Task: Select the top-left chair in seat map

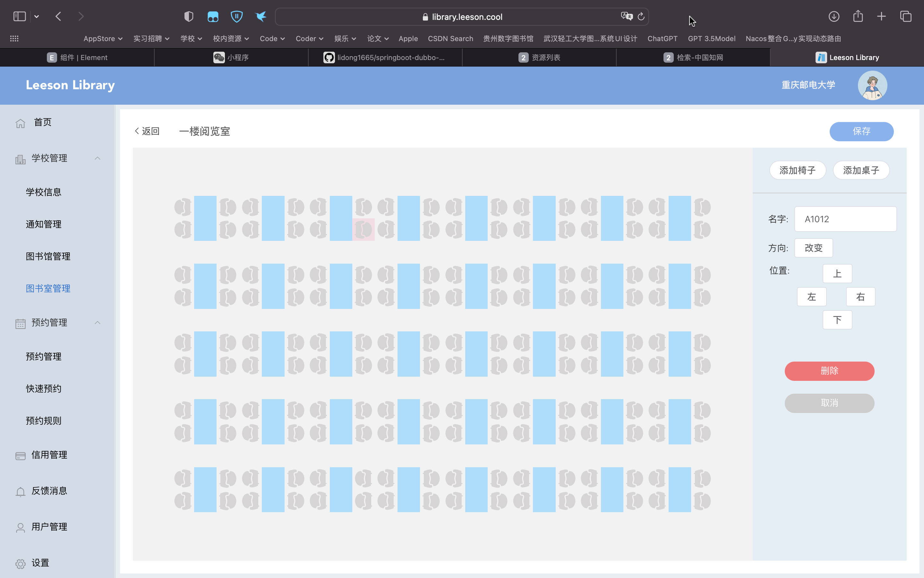Action: point(183,207)
